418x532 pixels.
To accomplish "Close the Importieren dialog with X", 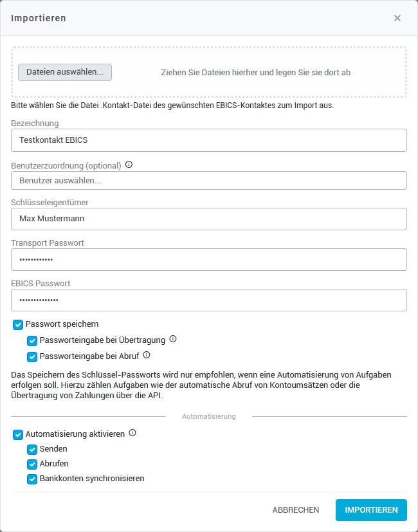I will click(x=397, y=18).
